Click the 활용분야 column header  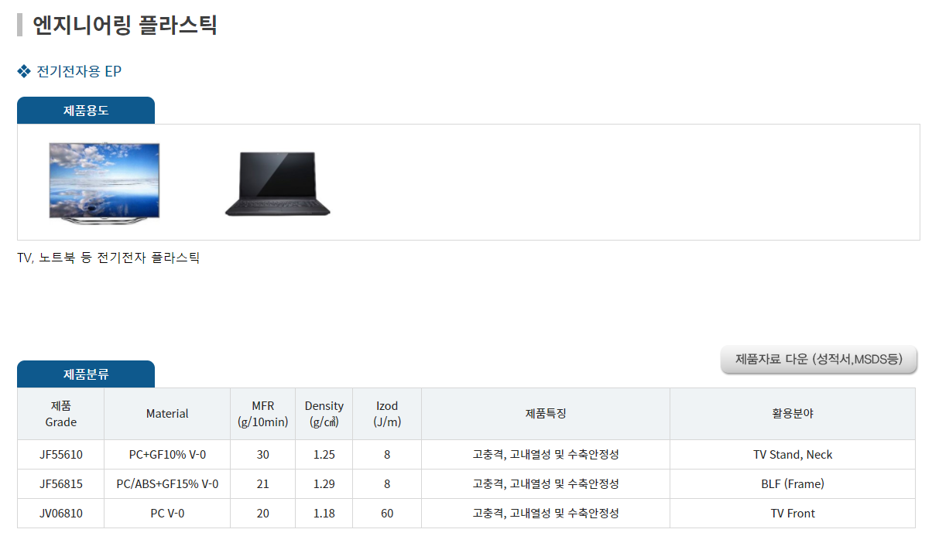click(x=793, y=414)
